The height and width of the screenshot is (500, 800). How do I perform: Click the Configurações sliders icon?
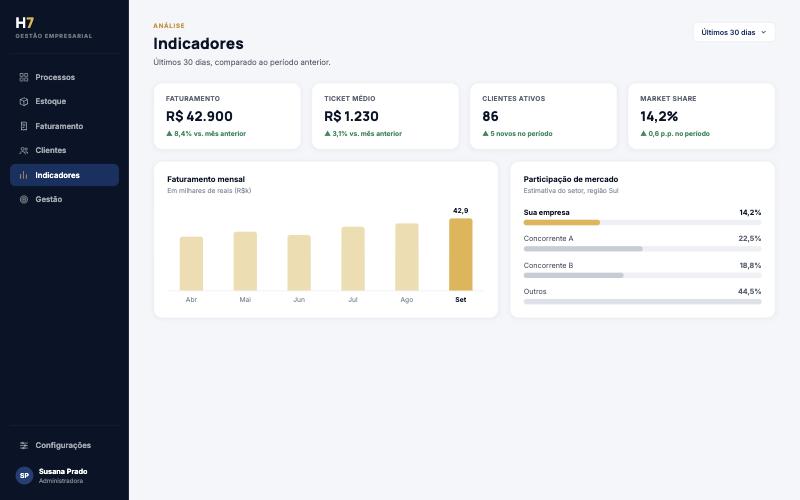coord(23,445)
